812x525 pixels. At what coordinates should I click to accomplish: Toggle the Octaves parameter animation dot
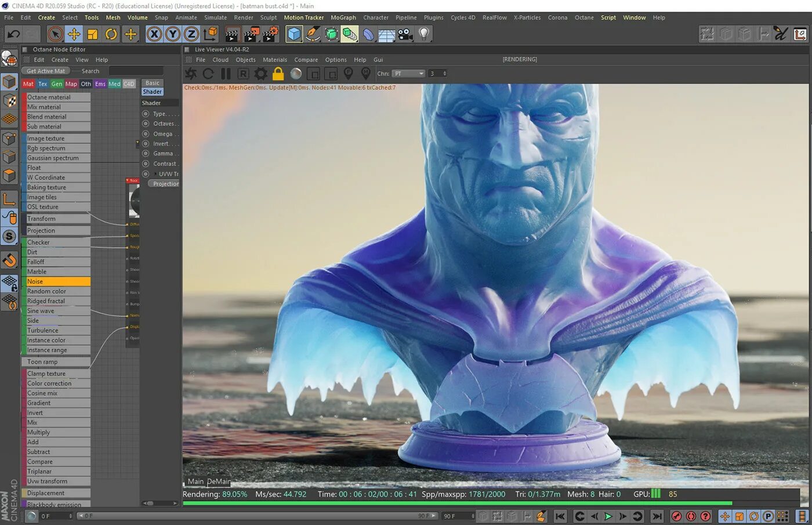tap(146, 124)
